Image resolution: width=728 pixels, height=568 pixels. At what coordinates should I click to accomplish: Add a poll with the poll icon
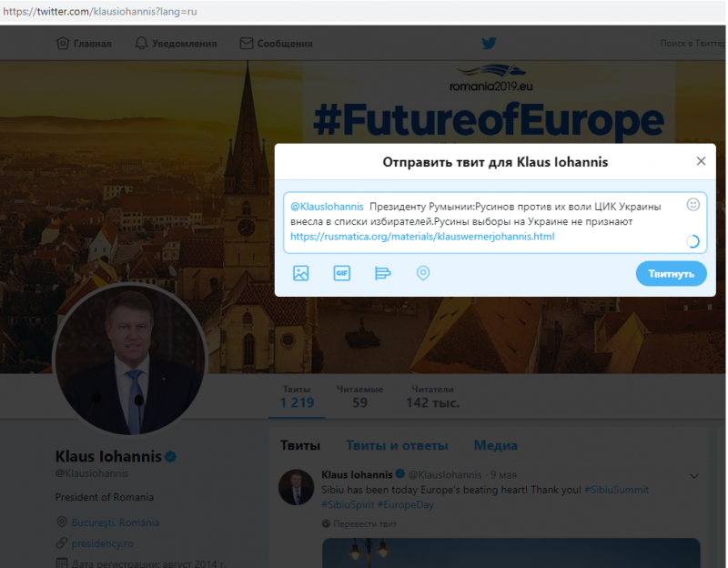click(x=382, y=273)
